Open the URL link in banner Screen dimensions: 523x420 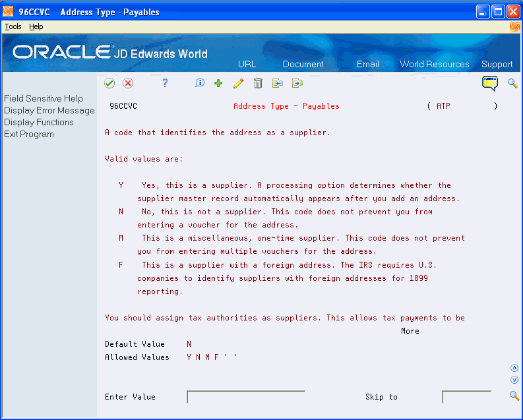point(247,64)
